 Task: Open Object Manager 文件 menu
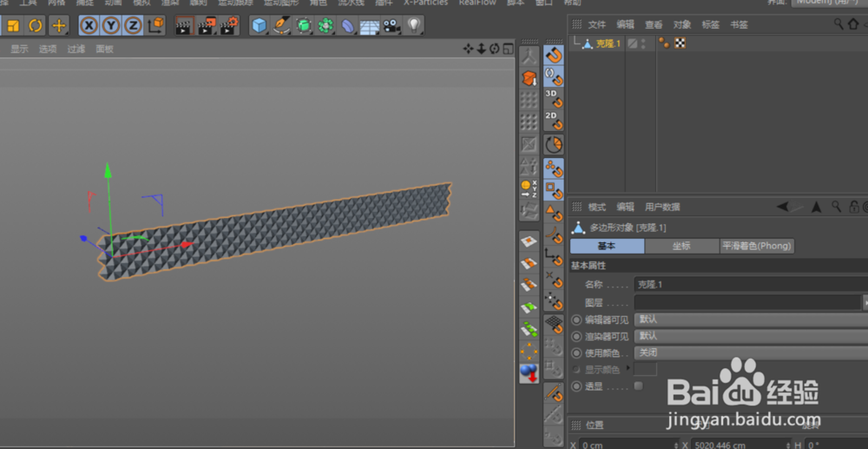coord(597,25)
